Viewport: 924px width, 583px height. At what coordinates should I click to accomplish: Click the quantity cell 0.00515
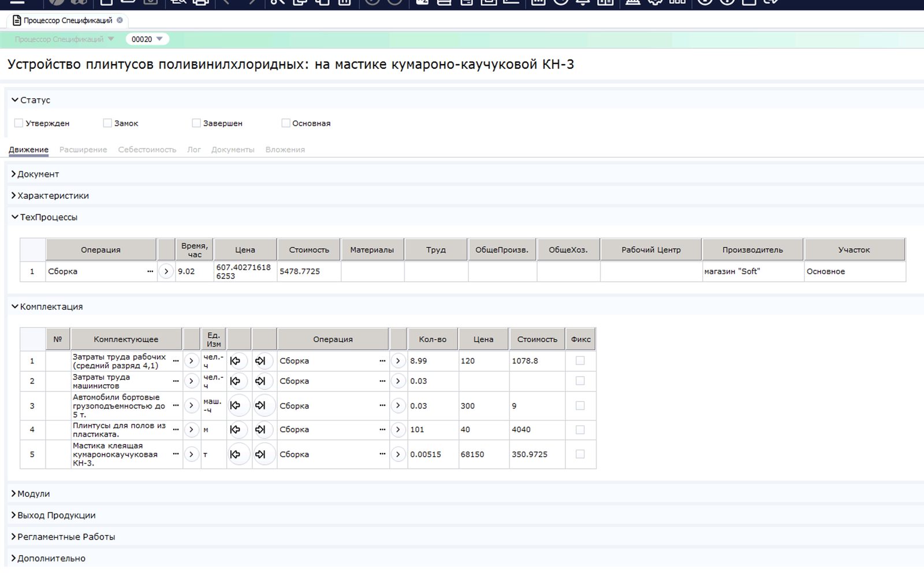coord(433,454)
